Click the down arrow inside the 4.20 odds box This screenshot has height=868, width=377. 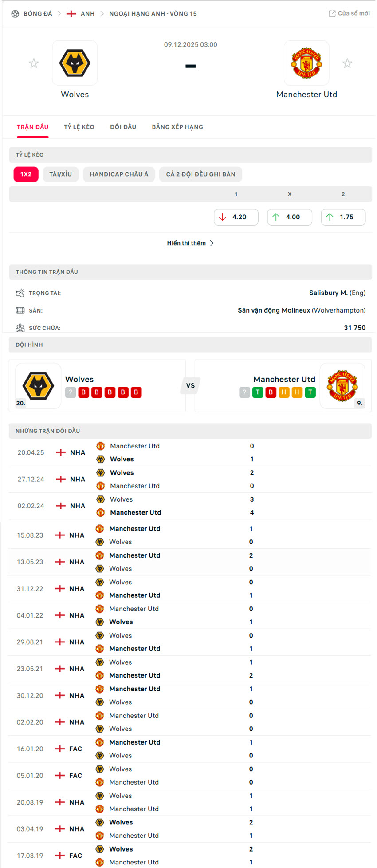(222, 217)
